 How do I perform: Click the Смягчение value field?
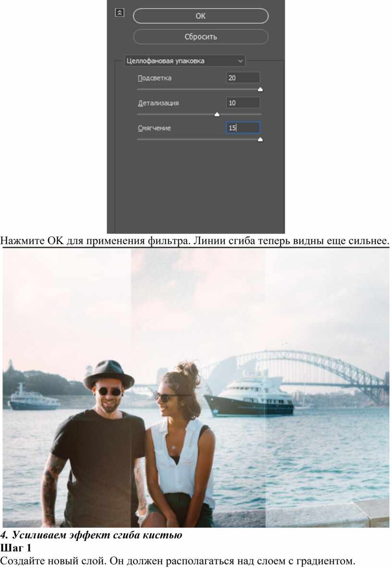coord(243,127)
